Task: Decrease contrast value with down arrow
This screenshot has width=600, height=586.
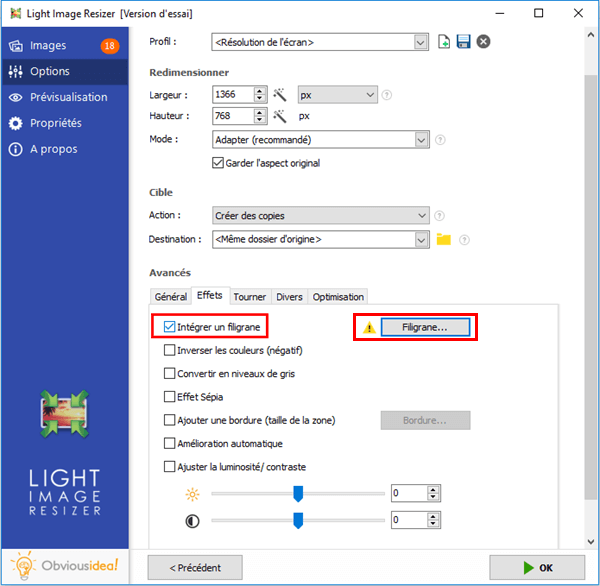Action: point(433,524)
